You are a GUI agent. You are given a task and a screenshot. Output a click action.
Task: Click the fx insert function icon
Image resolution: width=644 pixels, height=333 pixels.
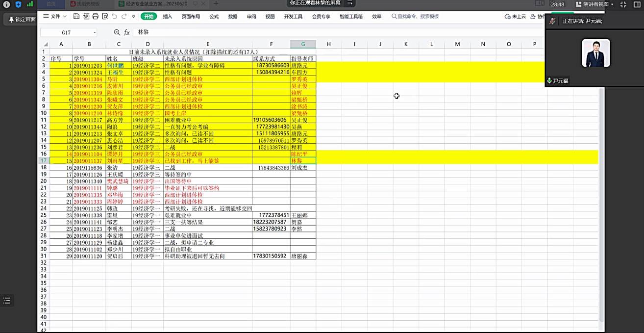pos(127,32)
